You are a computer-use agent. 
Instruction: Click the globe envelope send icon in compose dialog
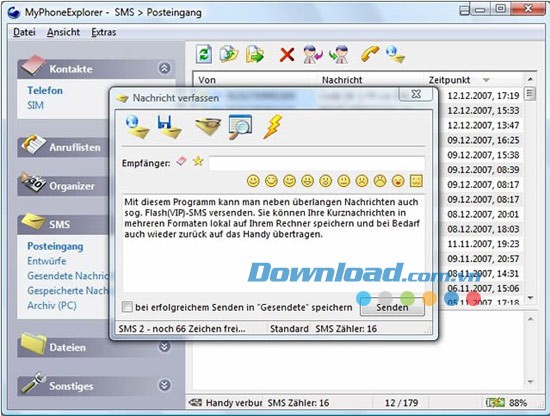pyautogui.click(x=137, y=127)
